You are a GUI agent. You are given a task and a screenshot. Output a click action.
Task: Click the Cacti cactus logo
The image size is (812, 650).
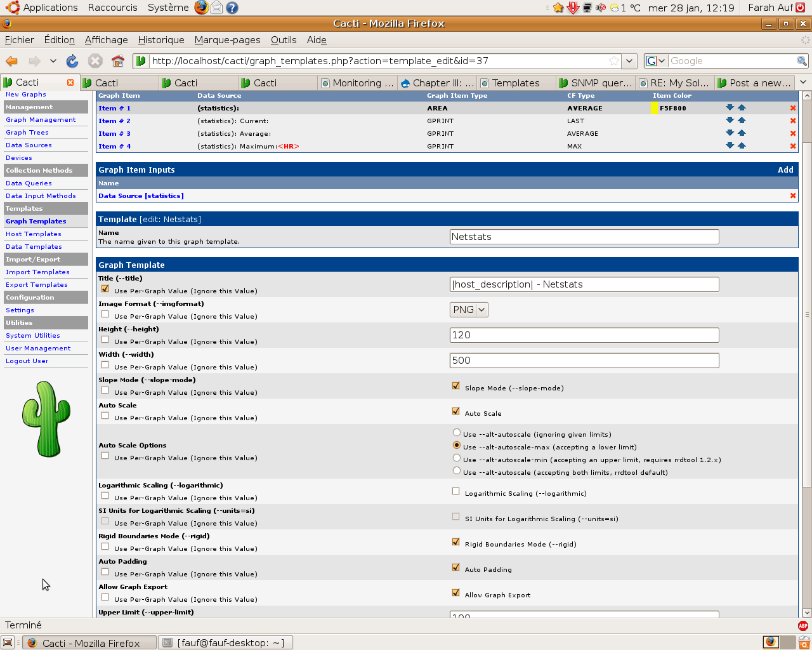[46, 419]
